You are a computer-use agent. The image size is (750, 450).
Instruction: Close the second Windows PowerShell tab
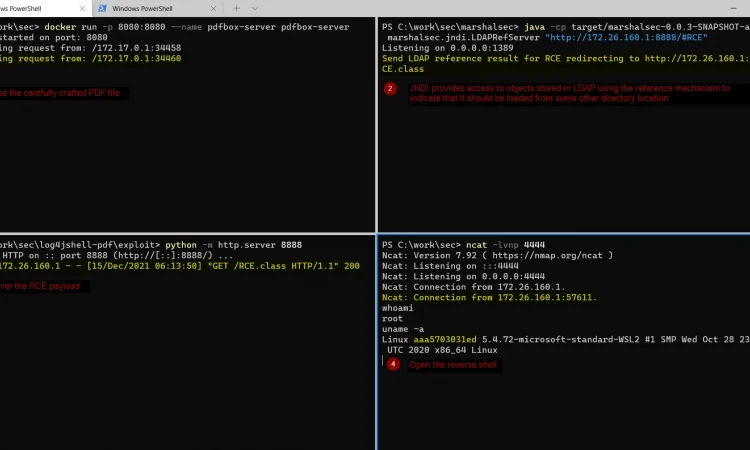click(213, 9)
